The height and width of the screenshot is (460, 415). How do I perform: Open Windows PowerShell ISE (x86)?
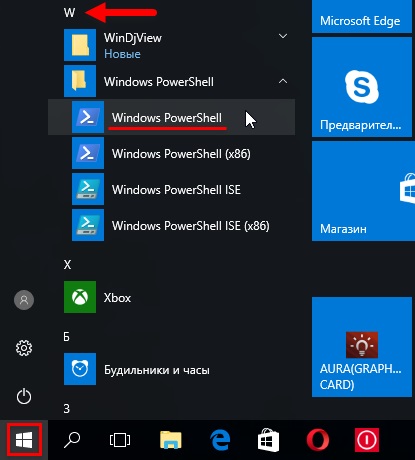point(171,226)
